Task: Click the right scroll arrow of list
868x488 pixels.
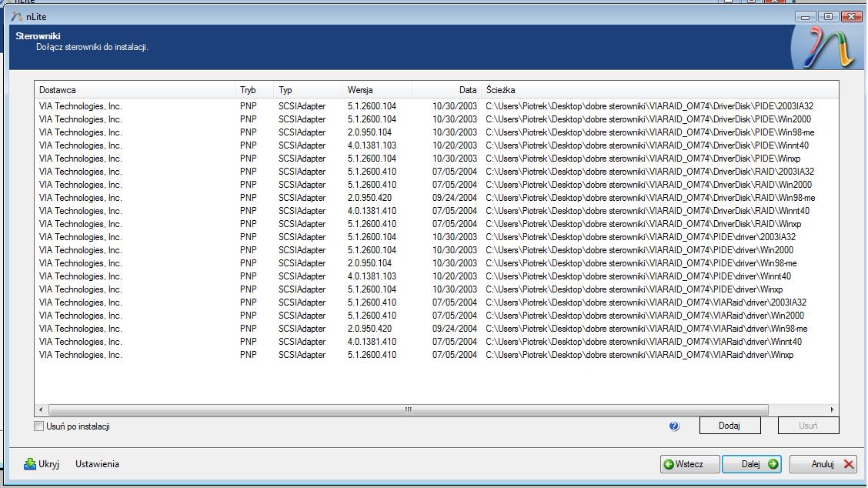Action: click(x=832, y=410)
